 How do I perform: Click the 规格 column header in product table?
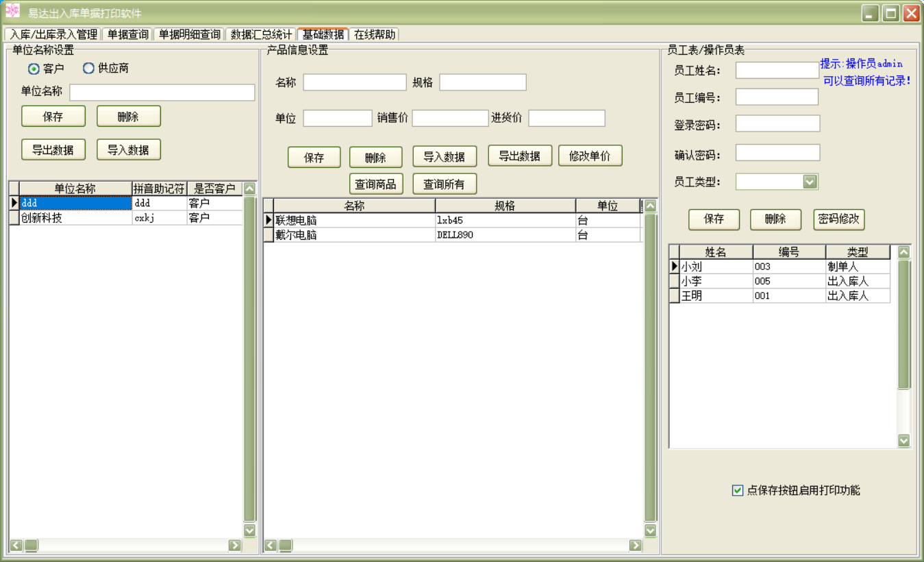(x=505, y=206)
